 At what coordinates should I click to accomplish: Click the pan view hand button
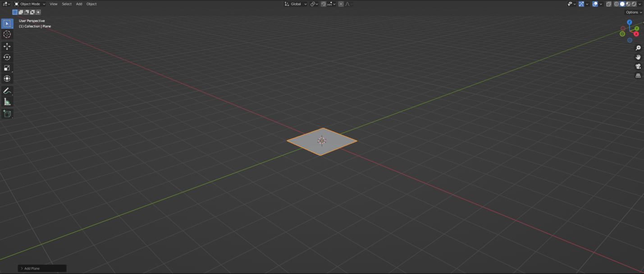coord(638,57)
